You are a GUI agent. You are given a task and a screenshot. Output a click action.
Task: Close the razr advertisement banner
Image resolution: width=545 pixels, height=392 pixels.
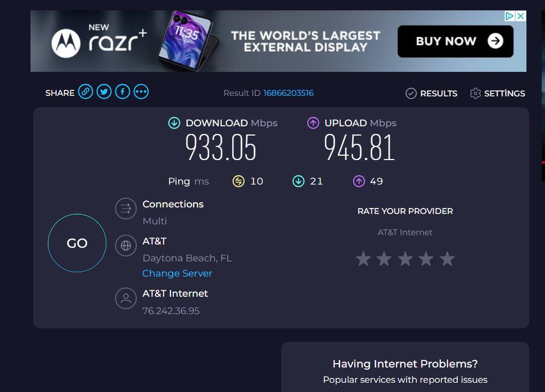tap(520, 16)
